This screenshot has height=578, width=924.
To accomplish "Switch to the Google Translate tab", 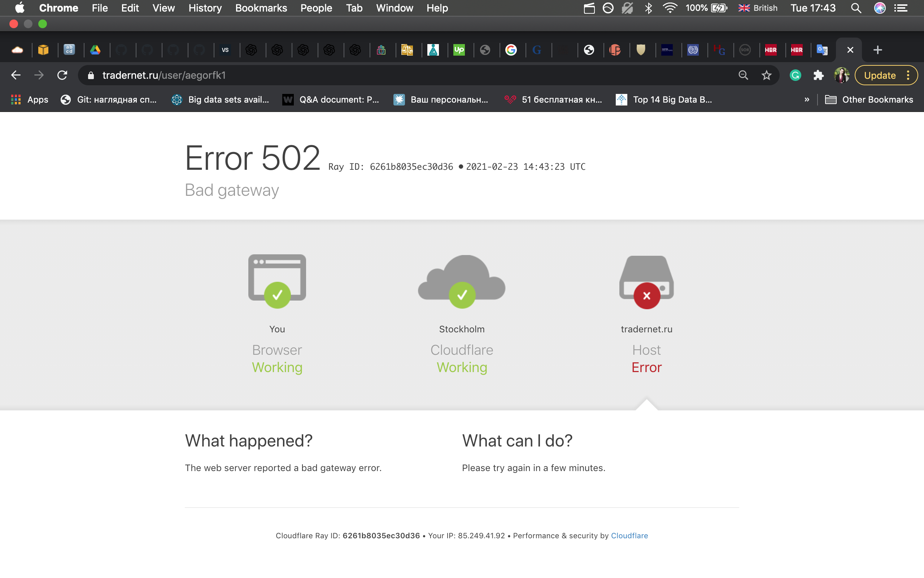I will click(x=822, y=50).
